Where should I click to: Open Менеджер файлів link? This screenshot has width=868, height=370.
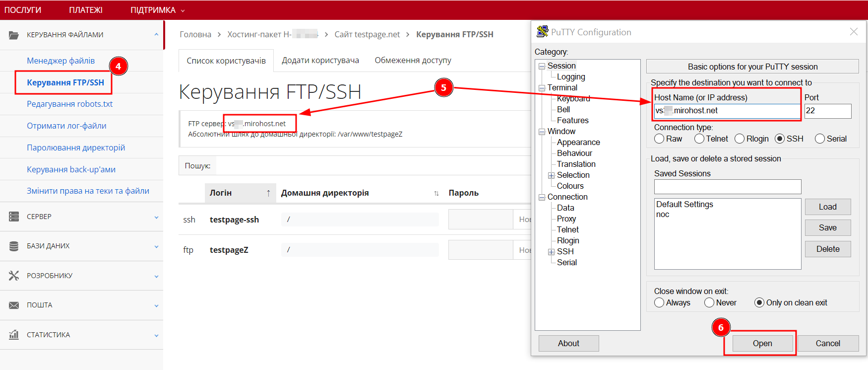(61, 61)
